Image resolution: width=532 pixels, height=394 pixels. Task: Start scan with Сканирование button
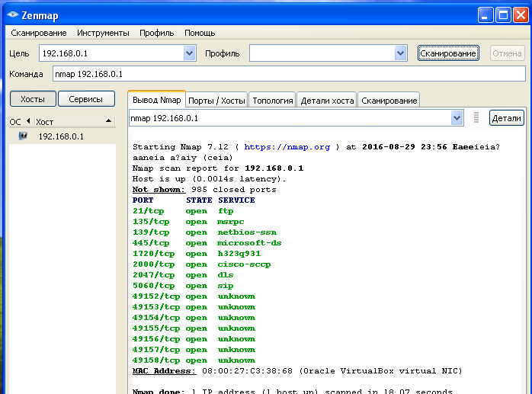point(448,53)
